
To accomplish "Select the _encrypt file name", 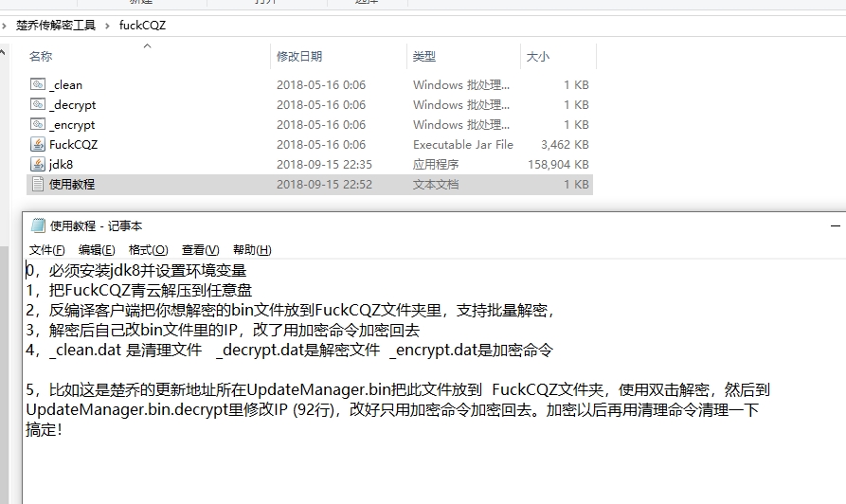I will (72, 125).
